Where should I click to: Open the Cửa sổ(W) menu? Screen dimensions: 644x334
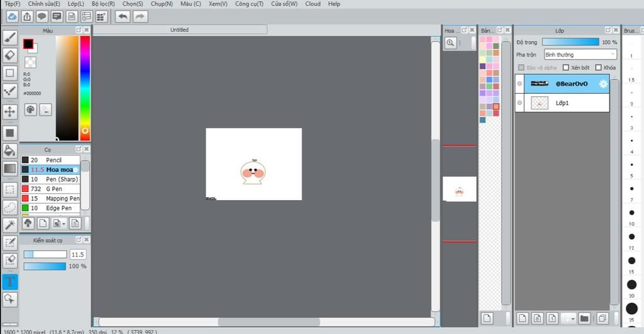coord(284,4)
